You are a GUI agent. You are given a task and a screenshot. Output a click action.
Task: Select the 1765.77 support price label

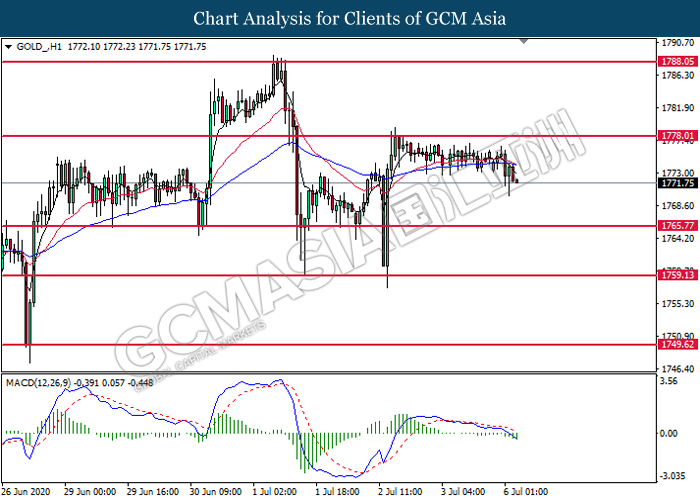(x=678, y=226)
